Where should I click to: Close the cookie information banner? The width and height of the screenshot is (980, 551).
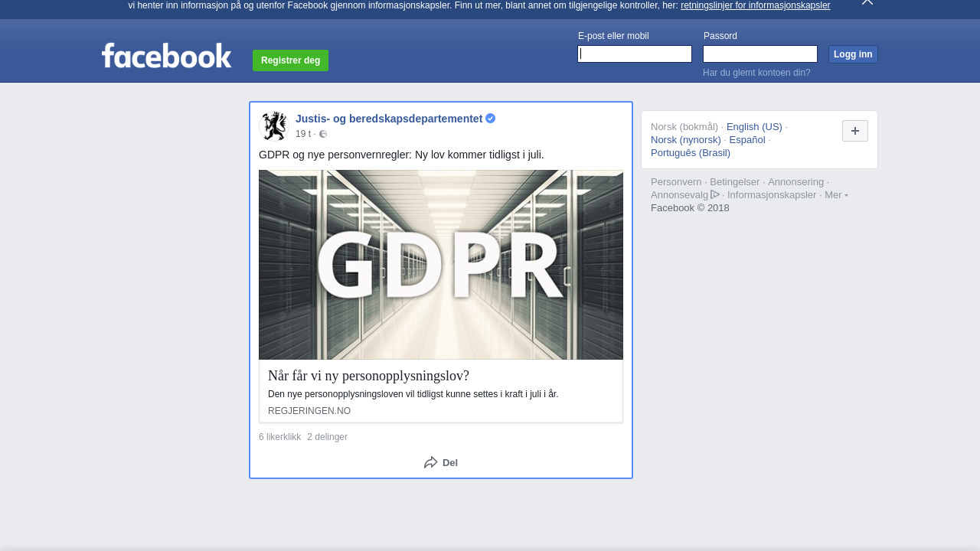867,2
